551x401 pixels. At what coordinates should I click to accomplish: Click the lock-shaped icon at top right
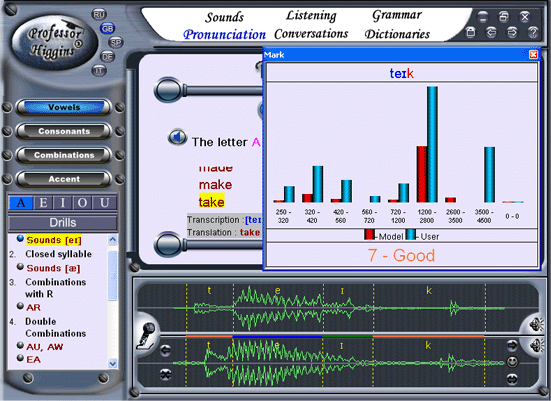(471, 32)
